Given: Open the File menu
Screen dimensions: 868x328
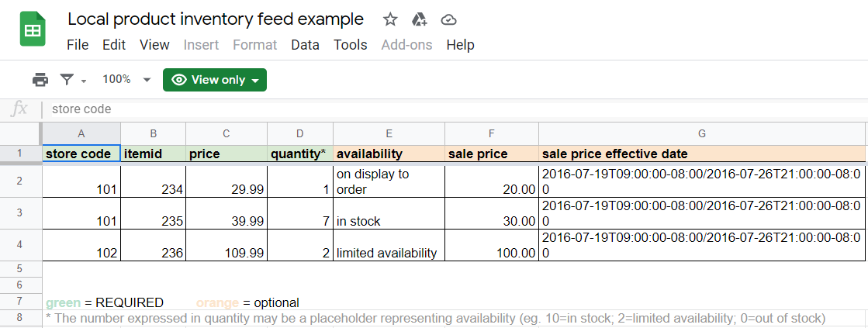Looking at the screenshot, I should pyautogui.click(x=78, y=45).
